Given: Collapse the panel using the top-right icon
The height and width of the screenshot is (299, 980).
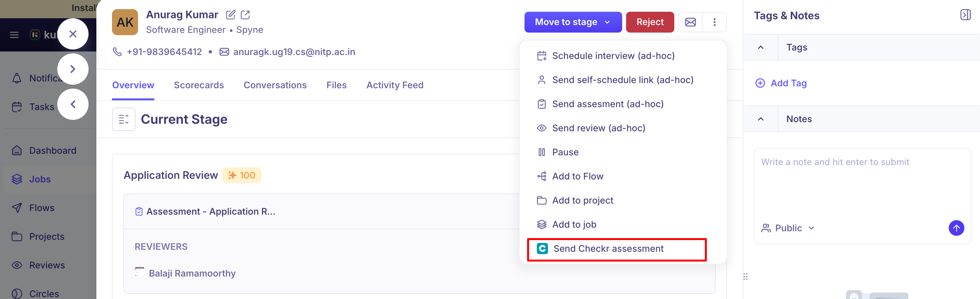Looking at the screenshot, I should click(966, 15).
